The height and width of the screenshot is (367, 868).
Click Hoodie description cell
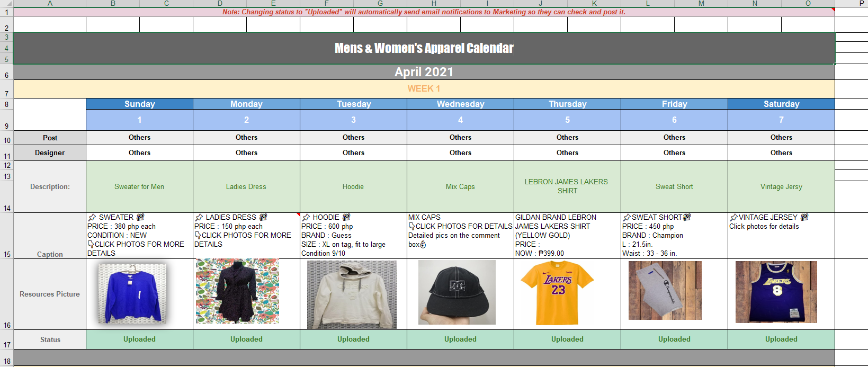pyautogui.click(x=354, y=186)
